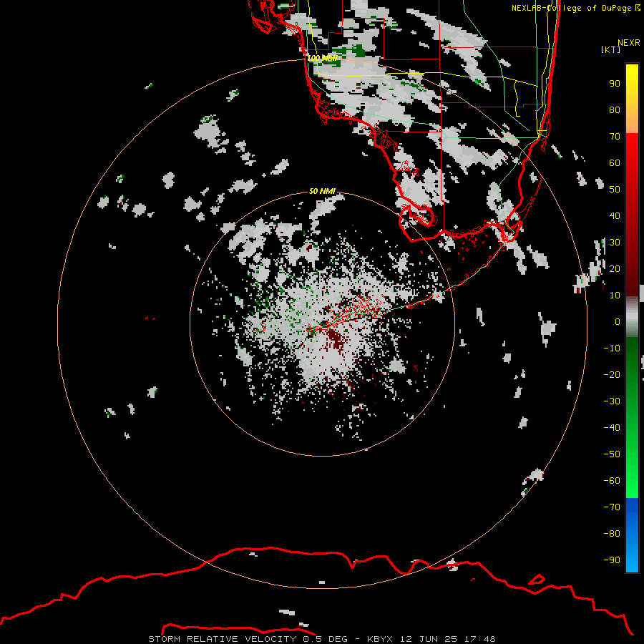Click the -40 value on velocity scale
This screenshot has width=644, height=644.
(x=612, y=428)
